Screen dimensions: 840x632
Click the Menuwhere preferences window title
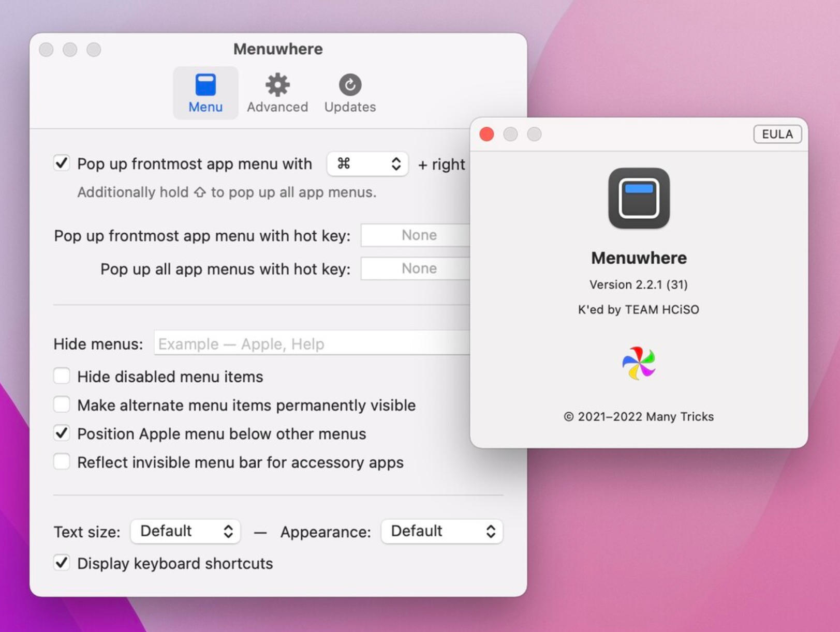click(x=278, y=49)
